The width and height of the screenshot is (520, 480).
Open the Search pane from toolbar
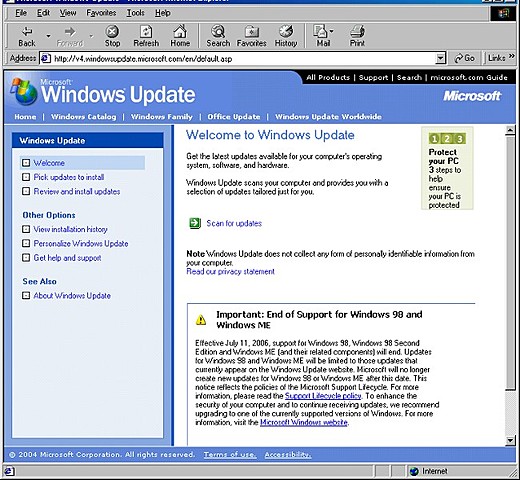coord(218,36)
